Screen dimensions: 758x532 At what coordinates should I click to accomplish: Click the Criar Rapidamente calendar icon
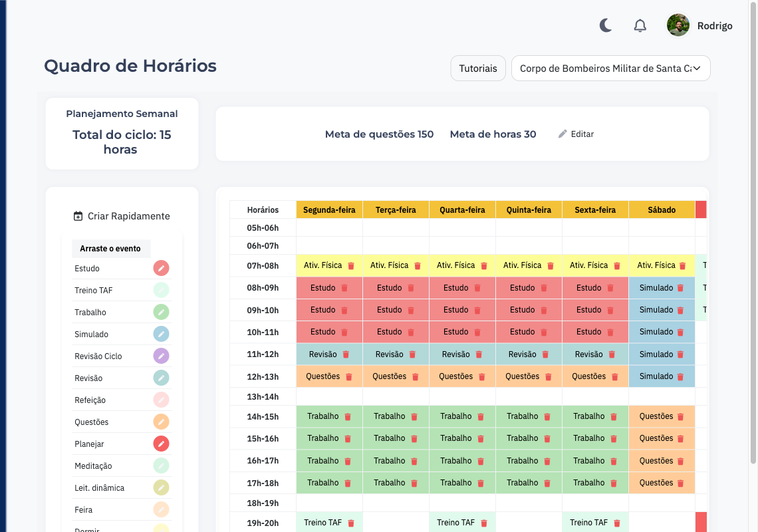78,216
